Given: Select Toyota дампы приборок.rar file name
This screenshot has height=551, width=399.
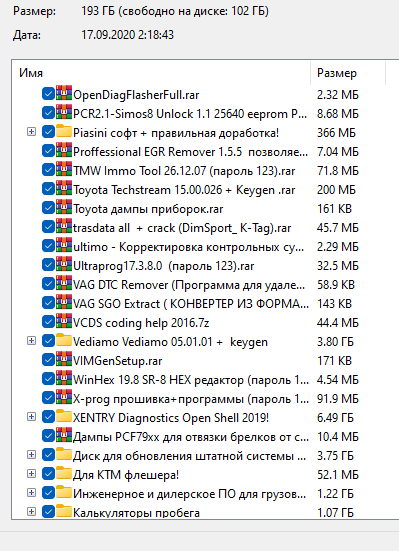Looking at the screenshot, I should 148,209.
